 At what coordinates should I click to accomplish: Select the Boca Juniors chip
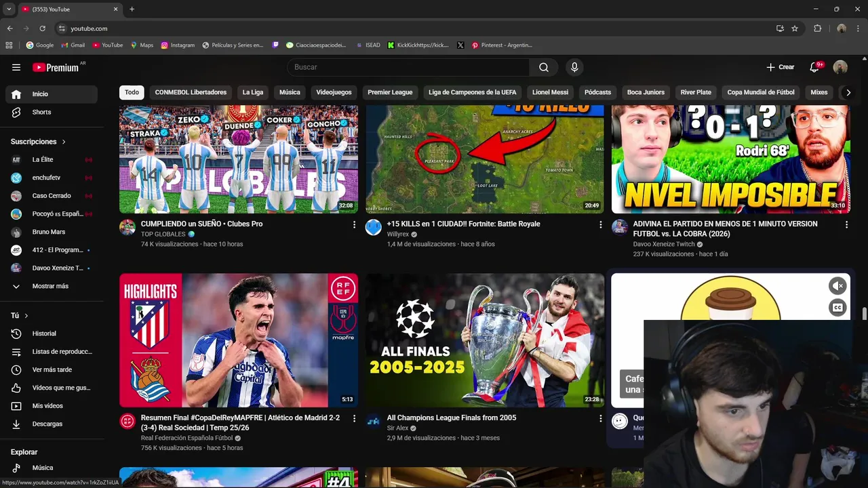pyautogui.click(x=646, y=92)
